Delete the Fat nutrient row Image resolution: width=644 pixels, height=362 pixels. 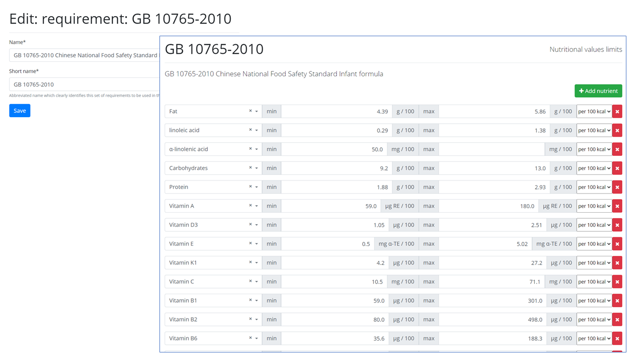coord(617,112)
